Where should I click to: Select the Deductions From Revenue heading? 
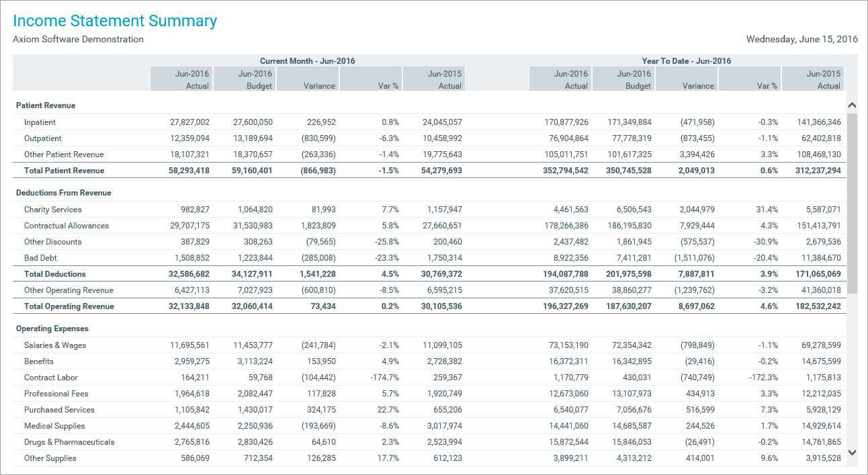click(x=64, y=193)
